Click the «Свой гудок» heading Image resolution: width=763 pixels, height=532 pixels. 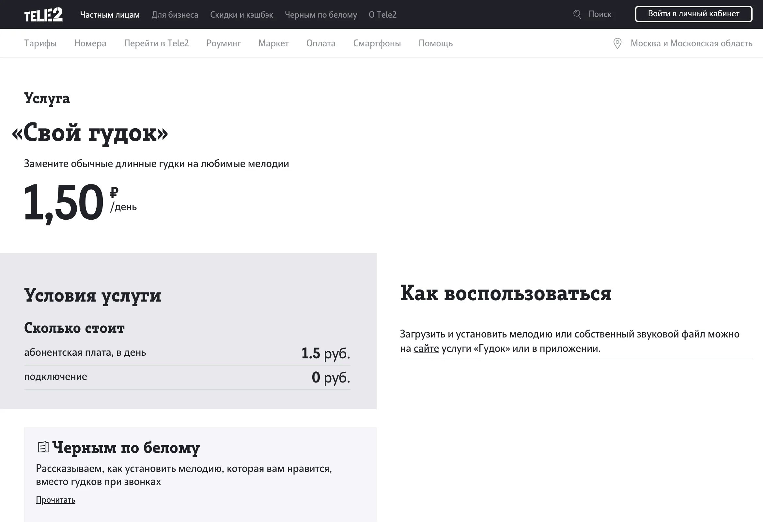(x=90, y=133)
